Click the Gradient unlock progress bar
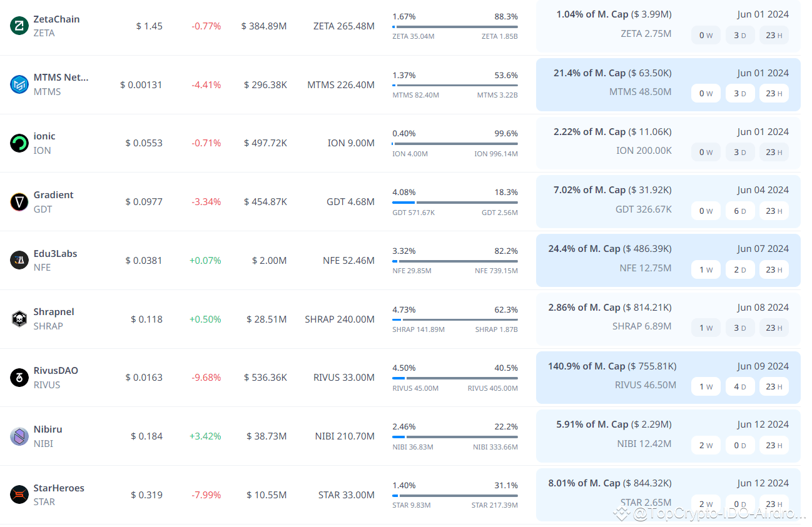This screenshot has width=812, height=527. point(455,203)
